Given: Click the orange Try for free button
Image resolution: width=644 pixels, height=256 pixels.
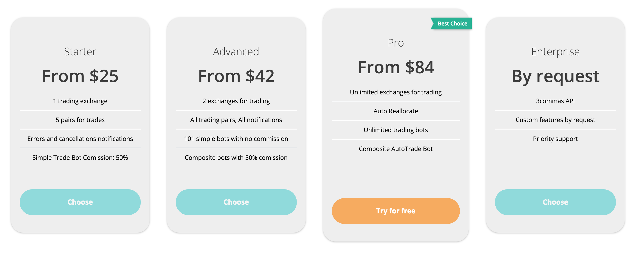Looking at the screenshot, I should (395, 211).
